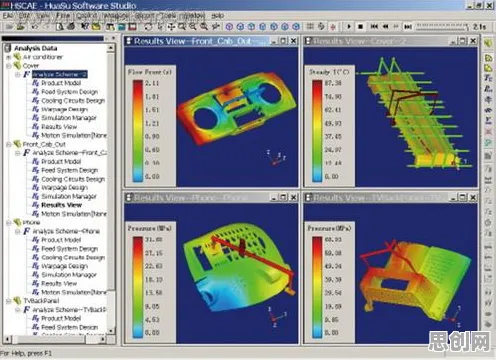Screen dimensions: 496x360
Task: Click the red X icon in right toolbar
Action: pos(488,132)
